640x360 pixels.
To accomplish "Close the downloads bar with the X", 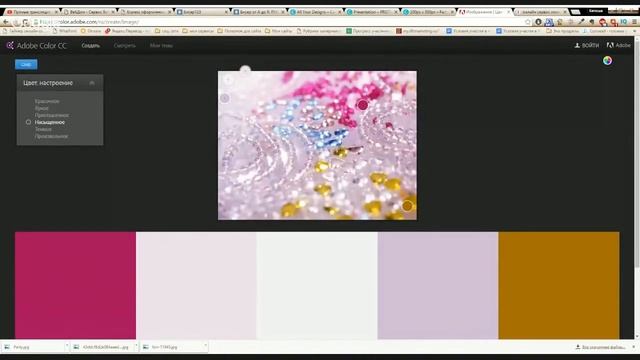I will tap(634, 347).
